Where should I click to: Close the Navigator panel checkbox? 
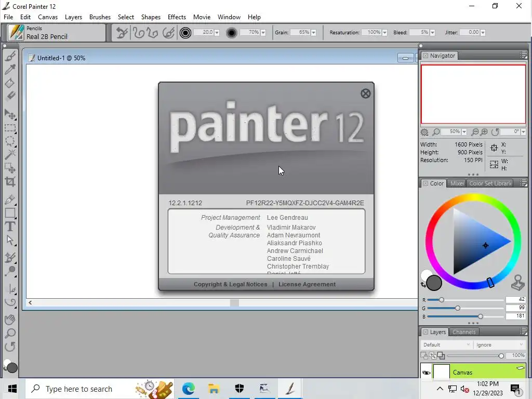(425, 55)
